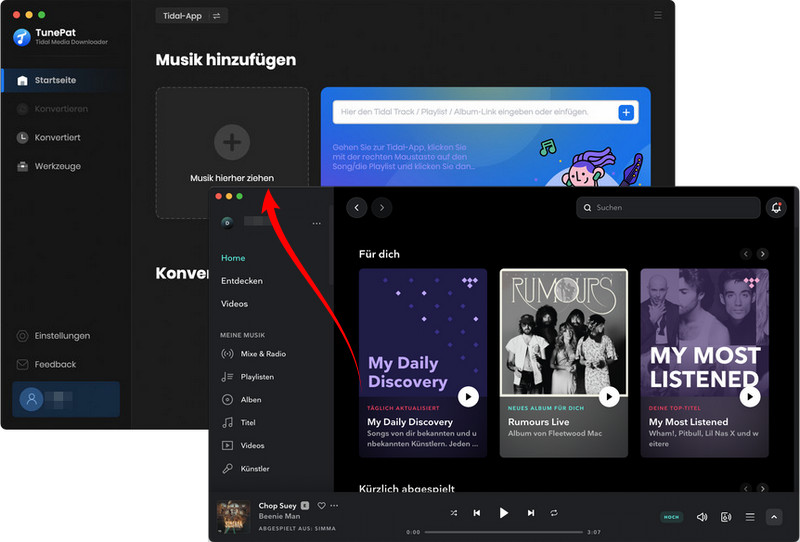This screenshot has height=542, width=800.
Task: Click the Chop Suey track title
Action: (277, 505)
